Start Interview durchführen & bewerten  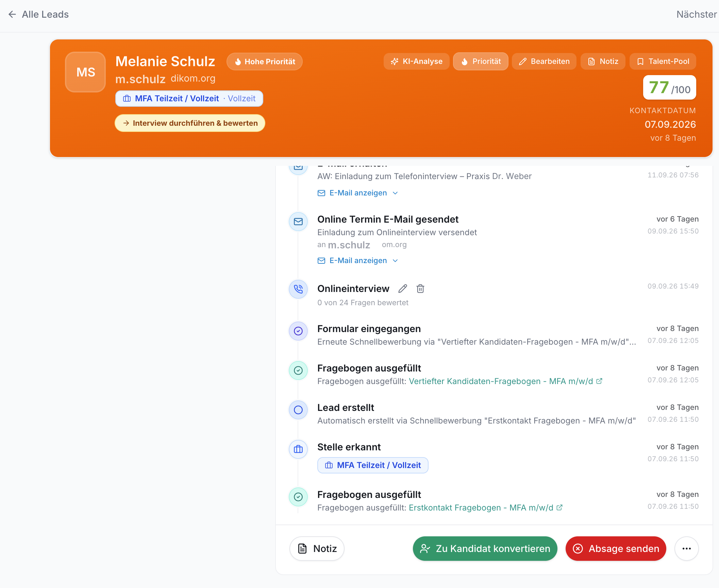point(190,123)
